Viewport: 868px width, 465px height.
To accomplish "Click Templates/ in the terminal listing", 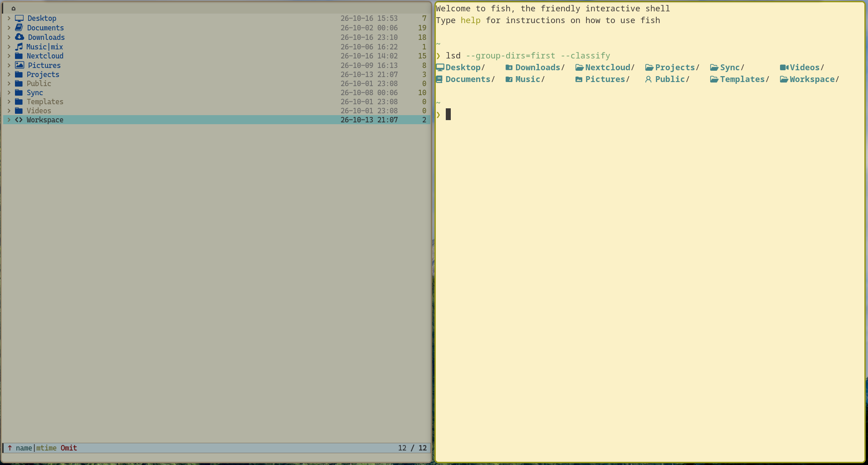I will [744, 79].
